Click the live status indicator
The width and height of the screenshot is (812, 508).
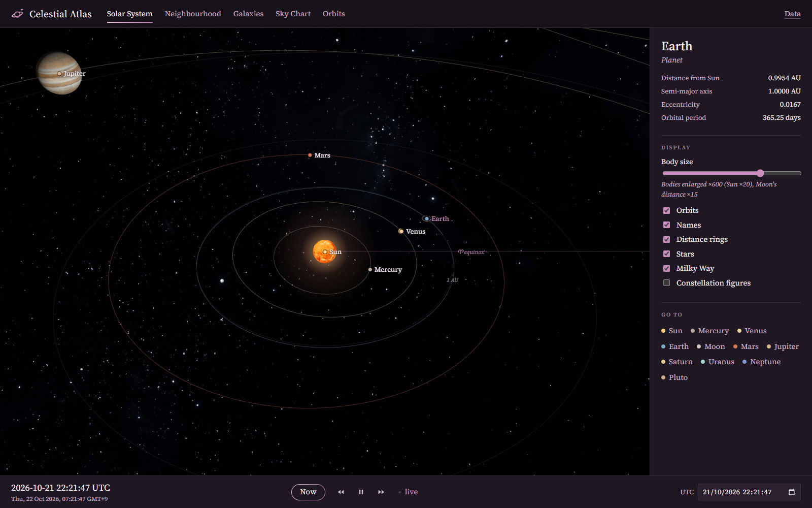pyautogui.click(x=408, y=492)
